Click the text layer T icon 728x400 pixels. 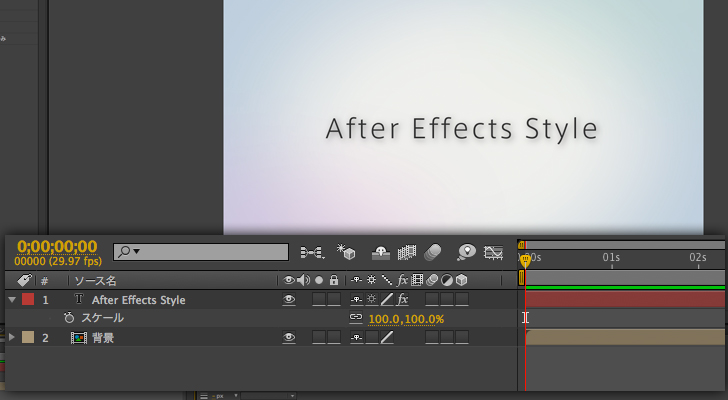click(79, 299)
